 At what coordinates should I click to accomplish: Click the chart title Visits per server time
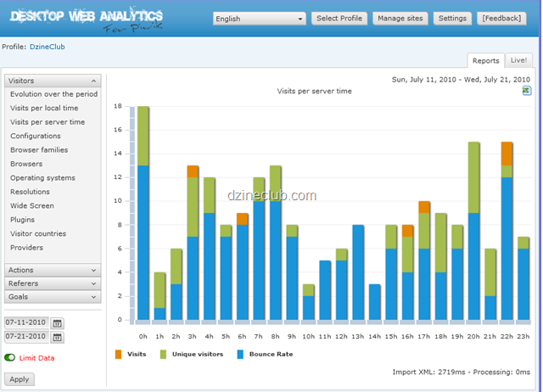click(x=315, y=91)
